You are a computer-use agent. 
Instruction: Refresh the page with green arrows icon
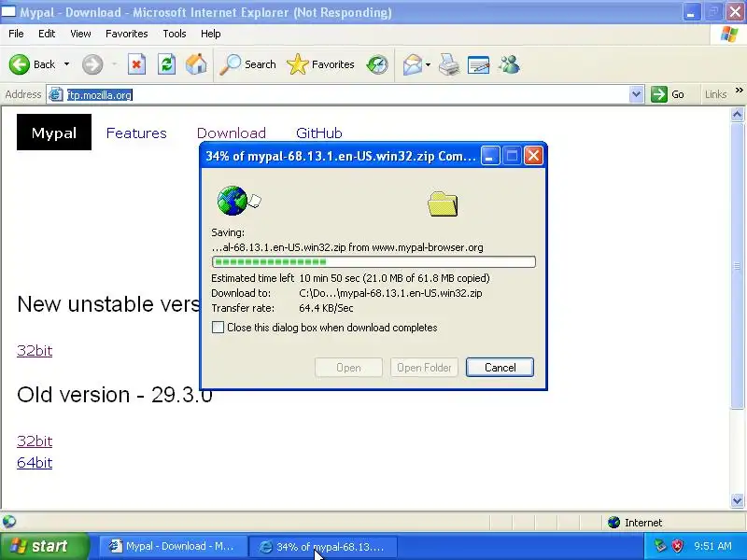coord(166,64)
